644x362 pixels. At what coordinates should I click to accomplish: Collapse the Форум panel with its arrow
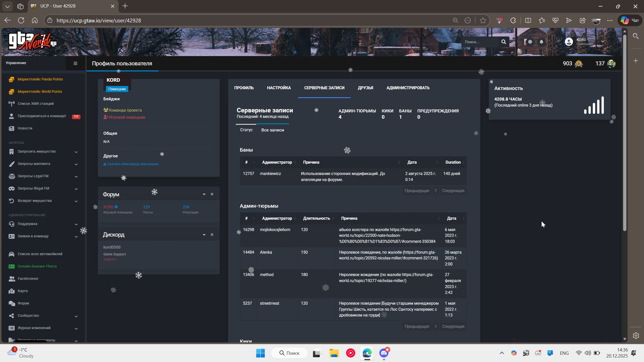point(204,194)
